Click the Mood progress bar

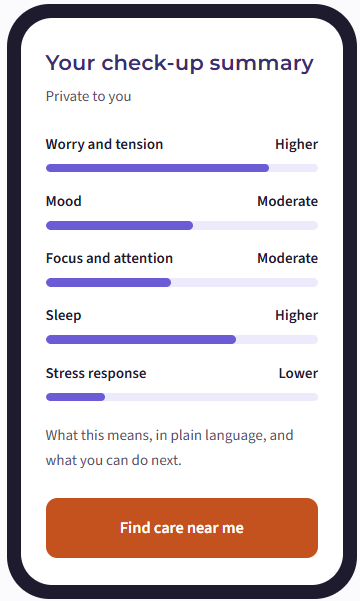point(182,225)
